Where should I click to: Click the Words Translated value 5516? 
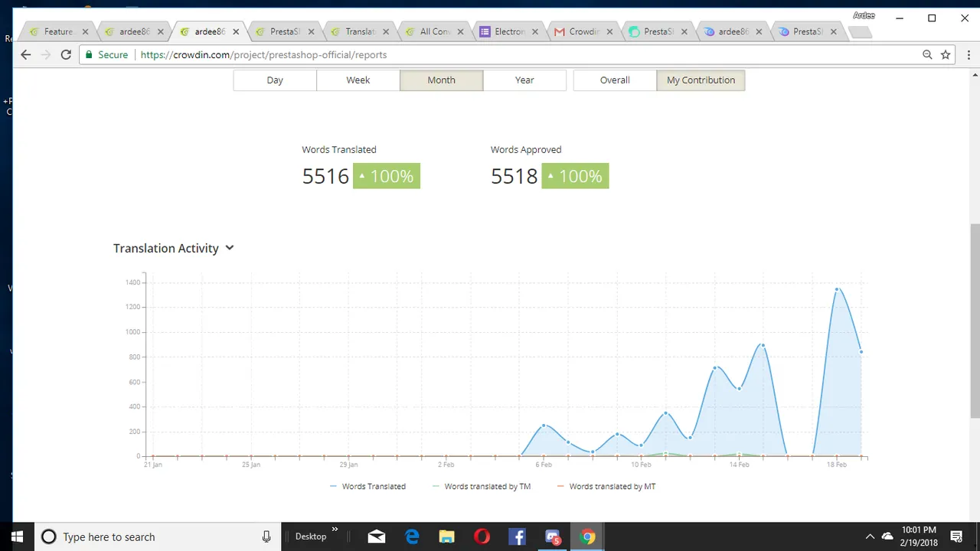pyautogui.click(x=325, y=176)
